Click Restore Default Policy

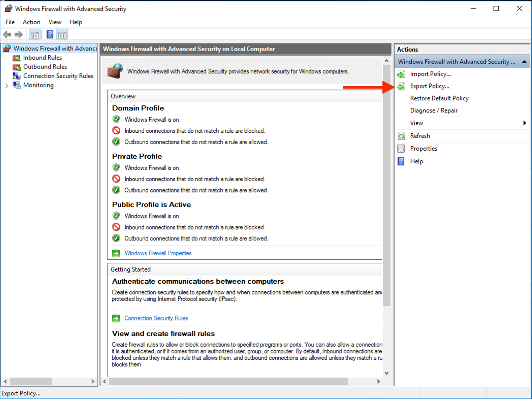[439, 98]
